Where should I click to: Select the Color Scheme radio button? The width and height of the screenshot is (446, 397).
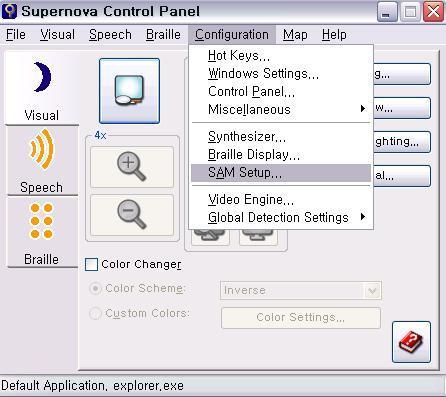point(95,288)
